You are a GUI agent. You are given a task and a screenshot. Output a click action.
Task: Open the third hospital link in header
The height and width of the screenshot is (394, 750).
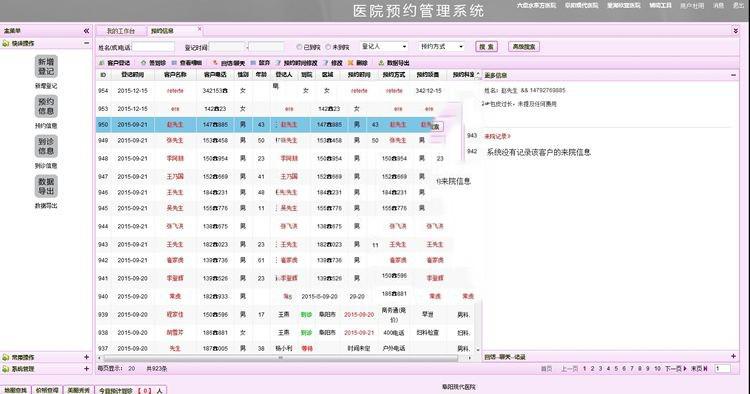(x=624, y=5)
